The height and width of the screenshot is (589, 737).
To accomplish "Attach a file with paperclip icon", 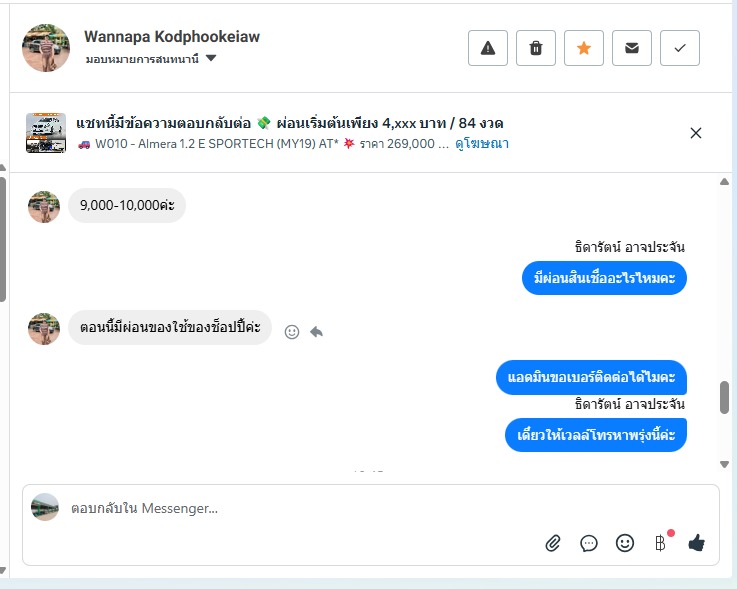I will click(x=553, y=543).
